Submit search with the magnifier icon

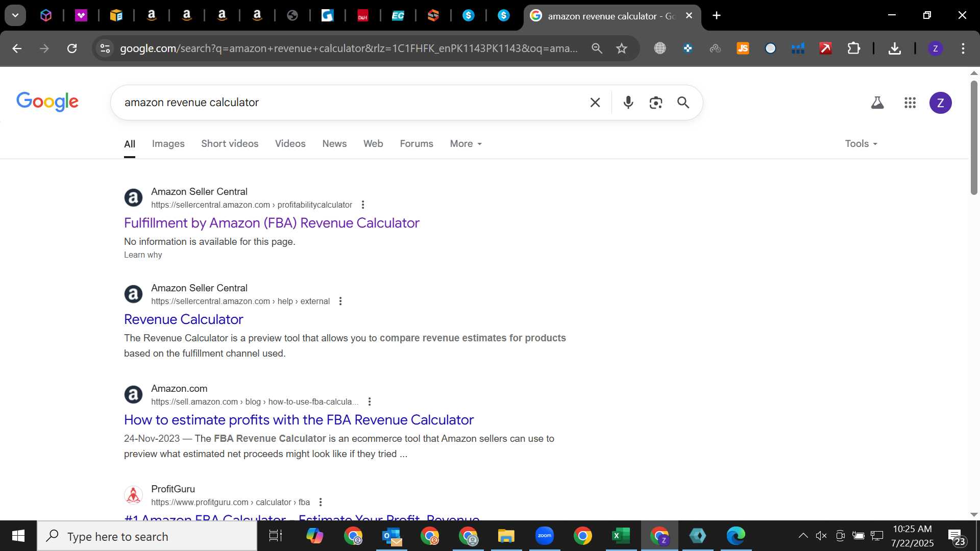[683, 103]
